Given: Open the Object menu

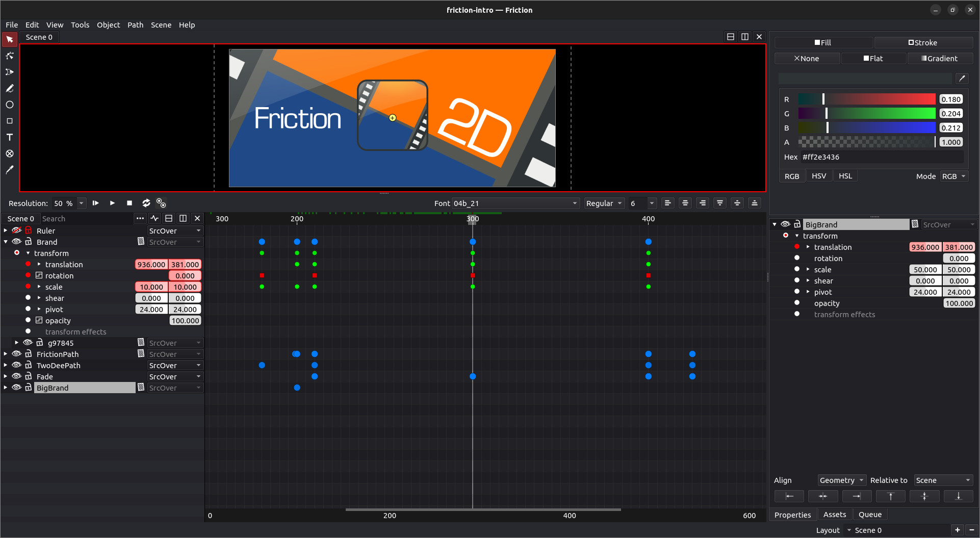Looking at the screenshot, I should [109, 24].
